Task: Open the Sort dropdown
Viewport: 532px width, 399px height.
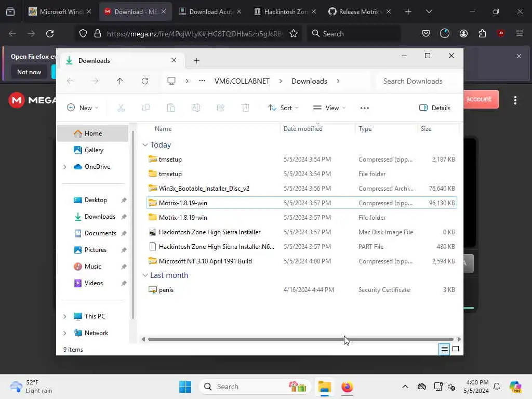Action: (x=283, y=108)
